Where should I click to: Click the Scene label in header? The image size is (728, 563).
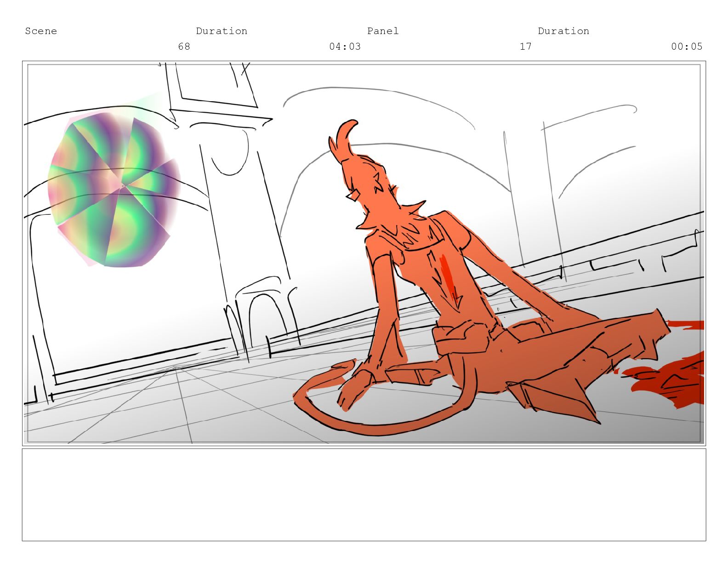point(41,31)
